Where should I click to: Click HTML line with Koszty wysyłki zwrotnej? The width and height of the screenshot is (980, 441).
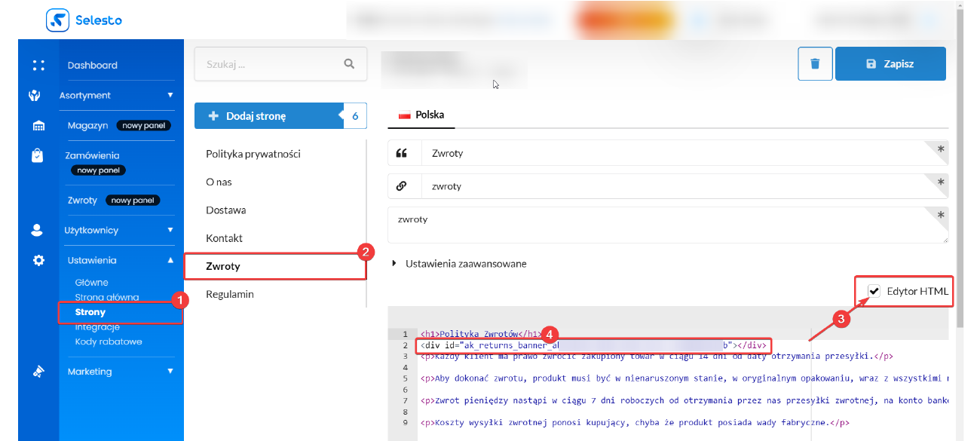click(x=635, y=422)
